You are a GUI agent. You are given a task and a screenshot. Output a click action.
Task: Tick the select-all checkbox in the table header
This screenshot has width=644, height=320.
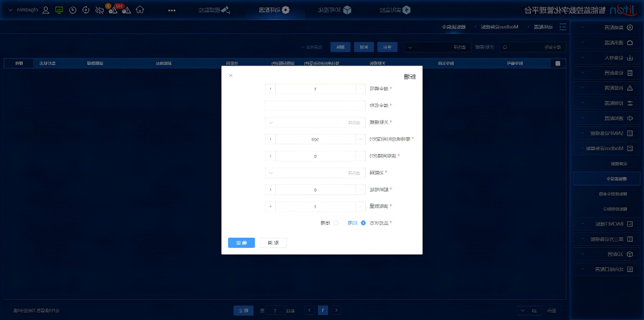(x=558, y=63)
